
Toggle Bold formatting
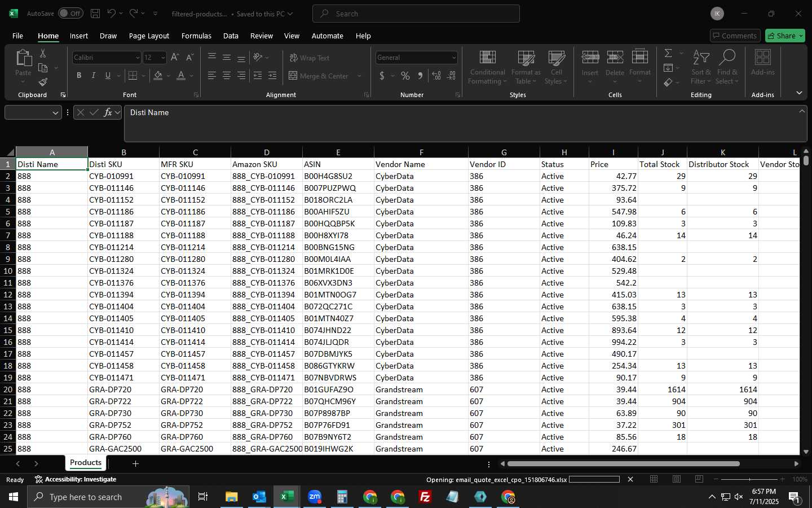coord(79,76)
